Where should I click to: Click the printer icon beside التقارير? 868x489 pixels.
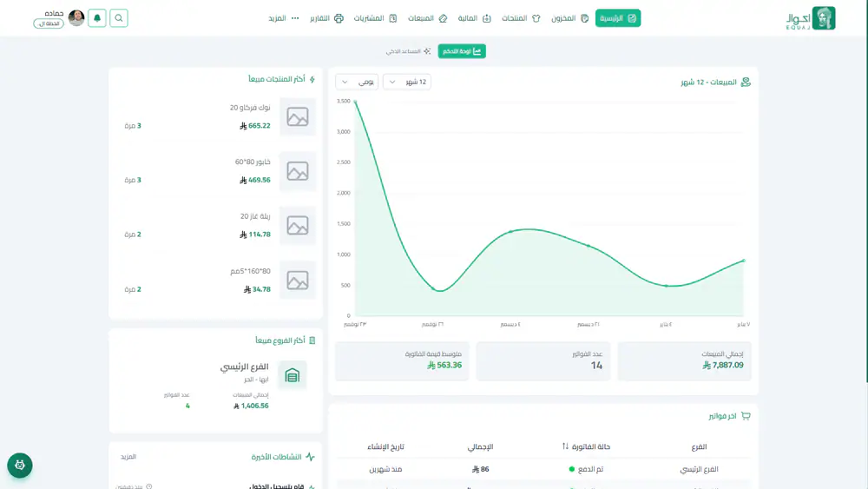tap(339, 18)
